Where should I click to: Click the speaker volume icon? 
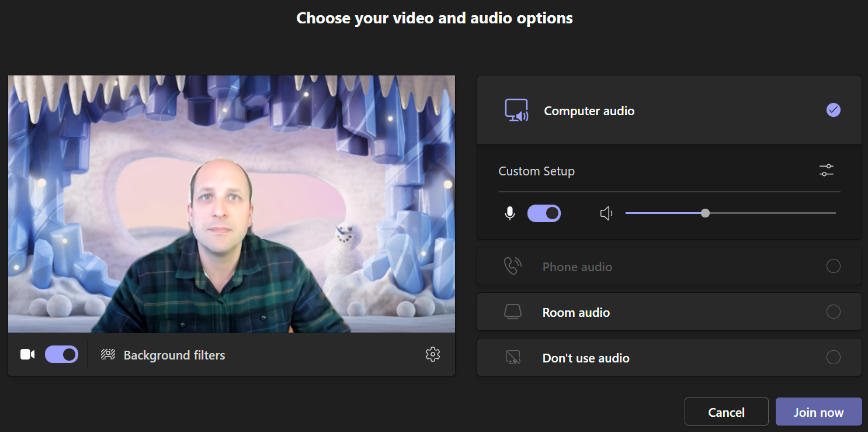pos(607,213)
